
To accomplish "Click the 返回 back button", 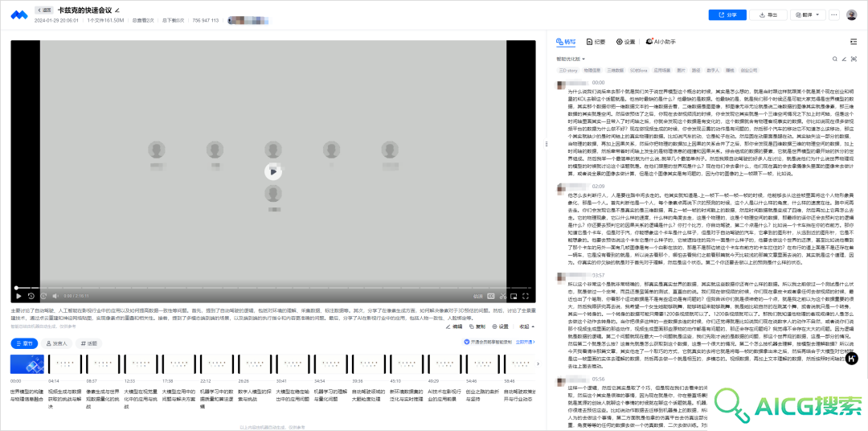I will (x=44, y=10).
